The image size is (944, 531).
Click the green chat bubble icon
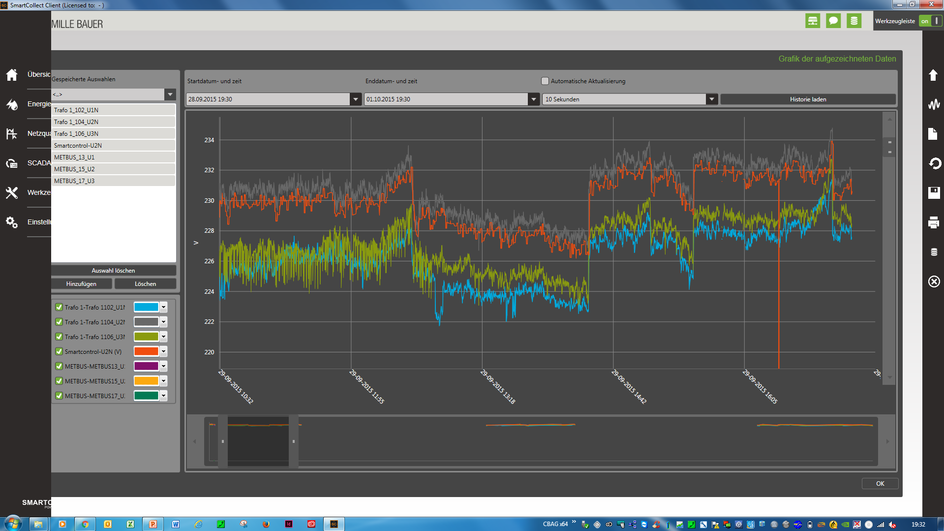tap(833, 21)
